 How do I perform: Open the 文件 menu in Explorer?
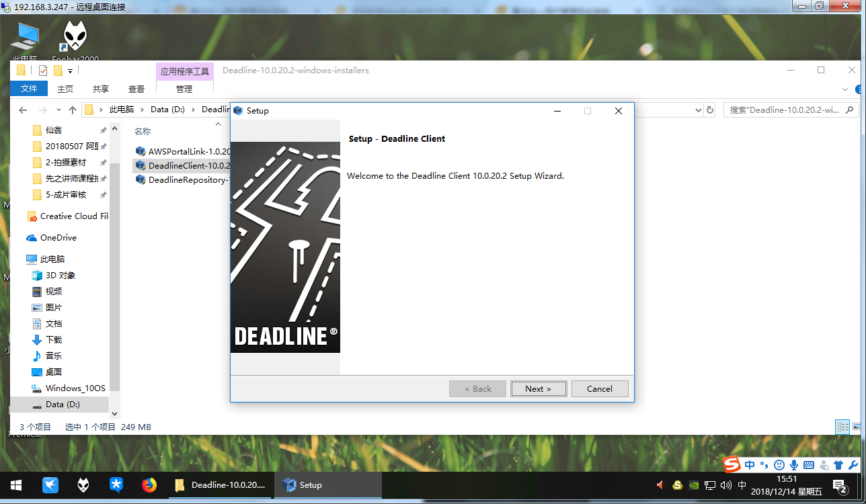pos(29,89)
